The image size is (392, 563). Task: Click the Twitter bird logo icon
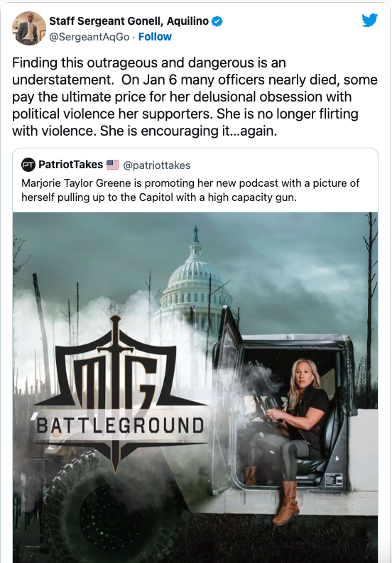coord(369,20)
